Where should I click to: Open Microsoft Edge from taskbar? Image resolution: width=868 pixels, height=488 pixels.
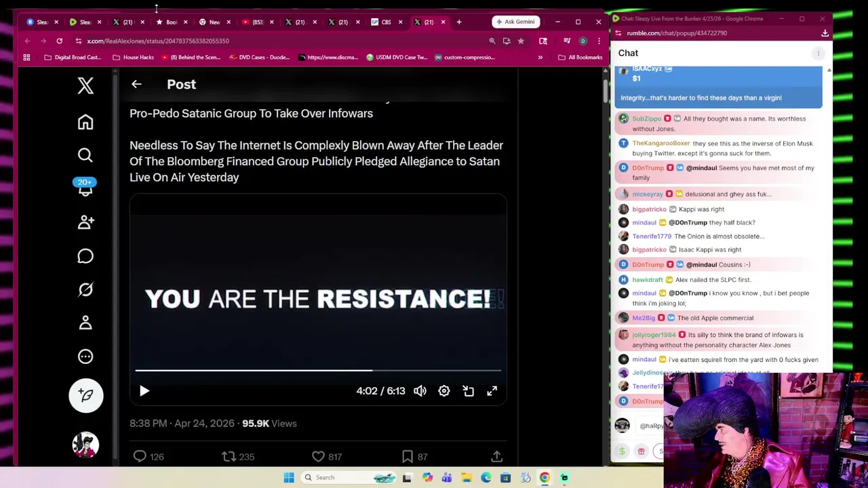coord(486,478)
